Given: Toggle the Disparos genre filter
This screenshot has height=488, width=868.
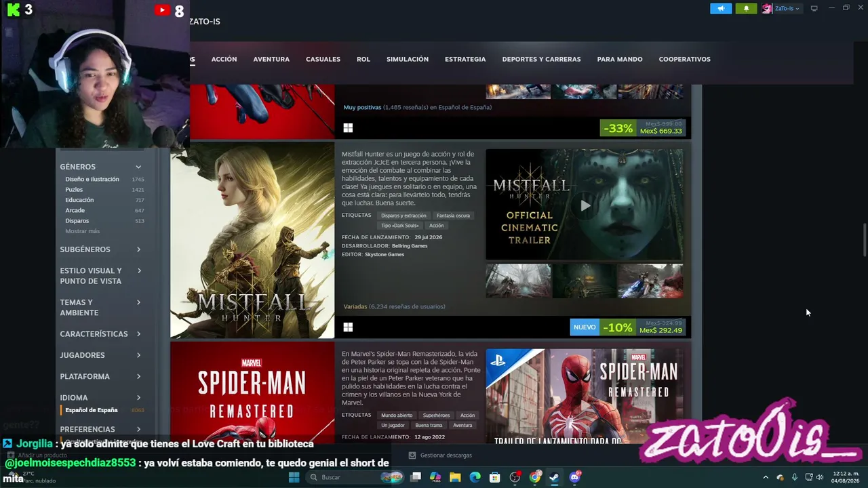Looking at the screenshot, I should coord(77,221).
